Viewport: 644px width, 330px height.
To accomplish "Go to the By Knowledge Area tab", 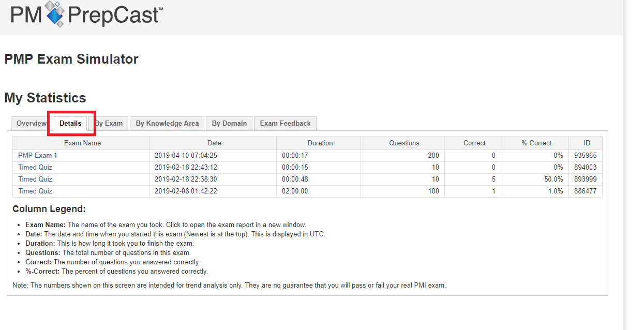I will click(x=167, y=124).
